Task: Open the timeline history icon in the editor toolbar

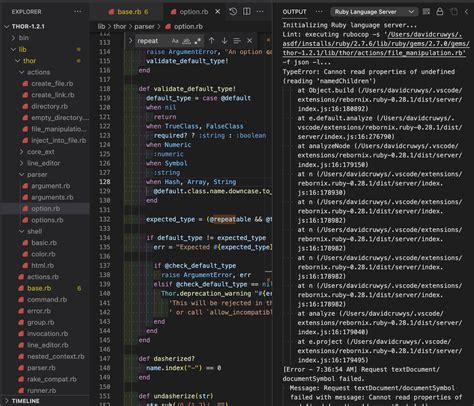Action: (233, 12)
